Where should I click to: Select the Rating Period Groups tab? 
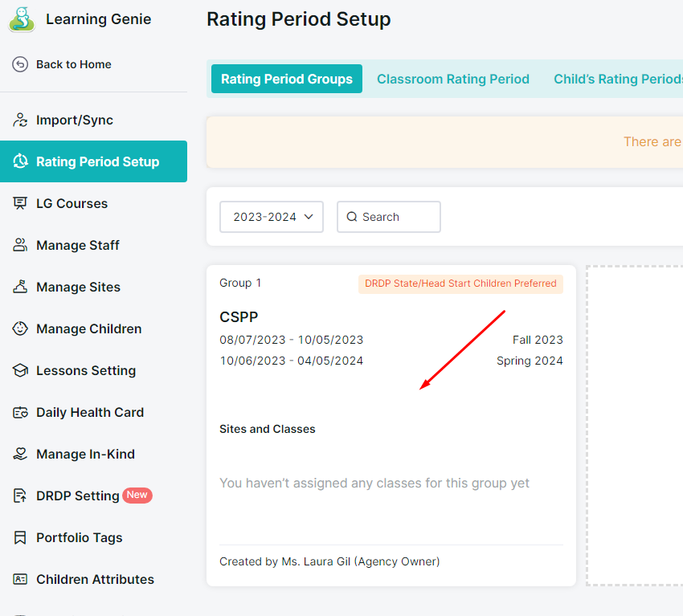click(x=287, y=79)
